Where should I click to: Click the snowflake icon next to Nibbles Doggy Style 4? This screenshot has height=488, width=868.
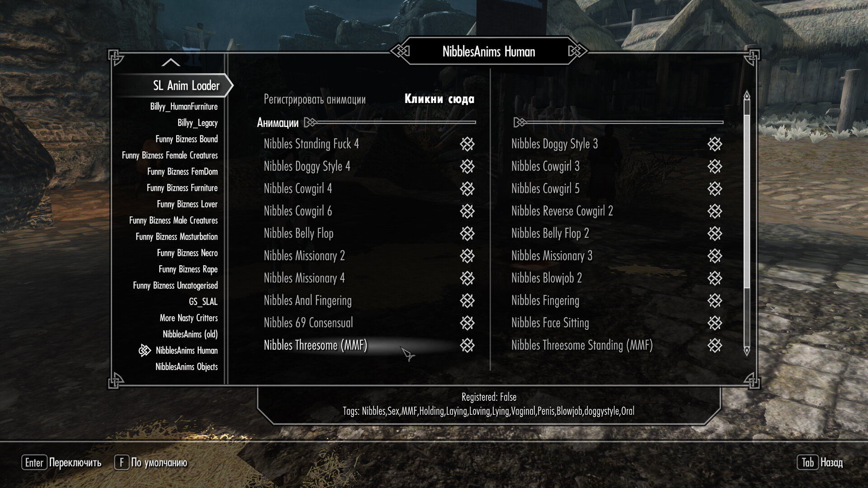point(468,166)
